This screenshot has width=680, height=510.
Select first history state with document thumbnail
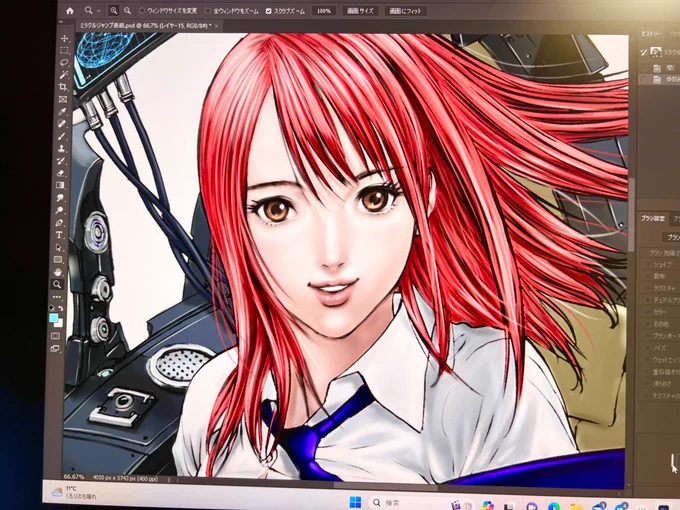(659, 52)
